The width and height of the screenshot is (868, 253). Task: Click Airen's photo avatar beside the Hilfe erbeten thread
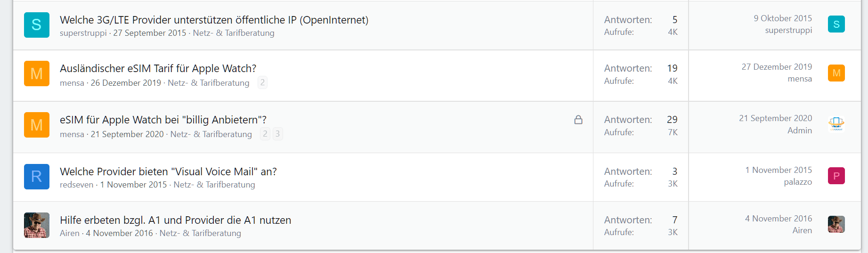(x=37, y=225)
